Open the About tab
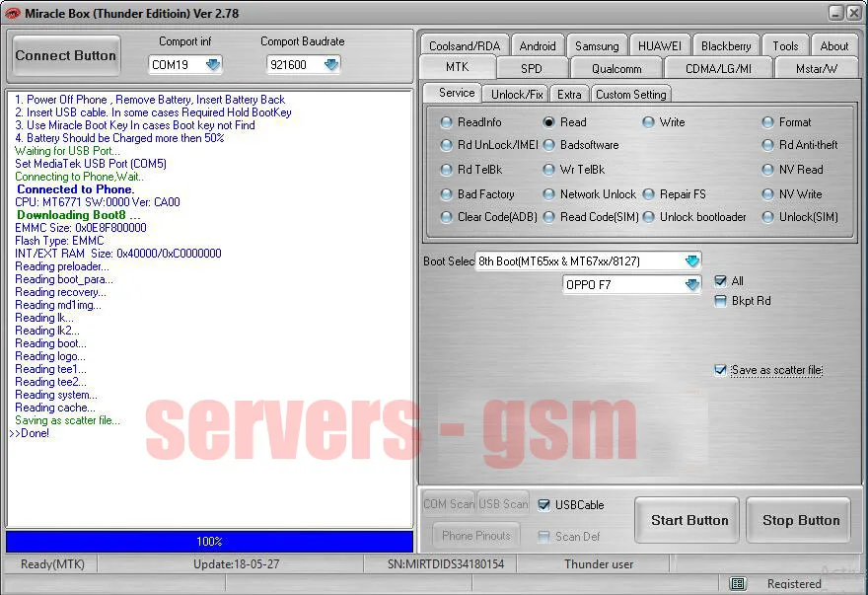The height and width of the screenshot is (595, 868). (x=833, y=46)
